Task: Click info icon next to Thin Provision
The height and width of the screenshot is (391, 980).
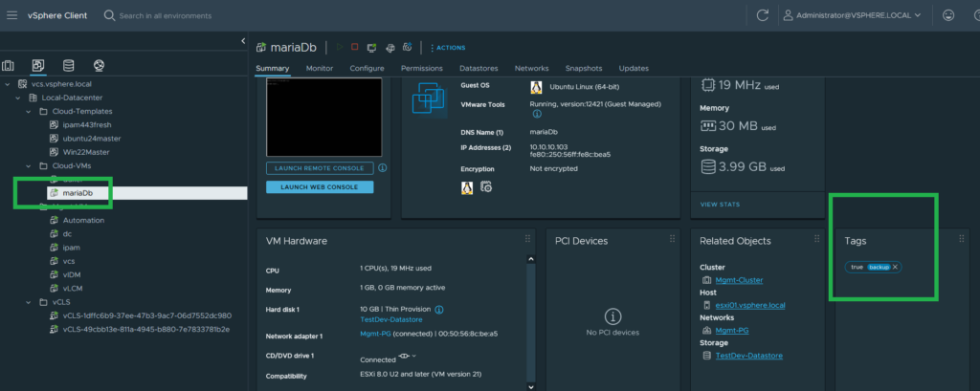Action: point(438,309)
